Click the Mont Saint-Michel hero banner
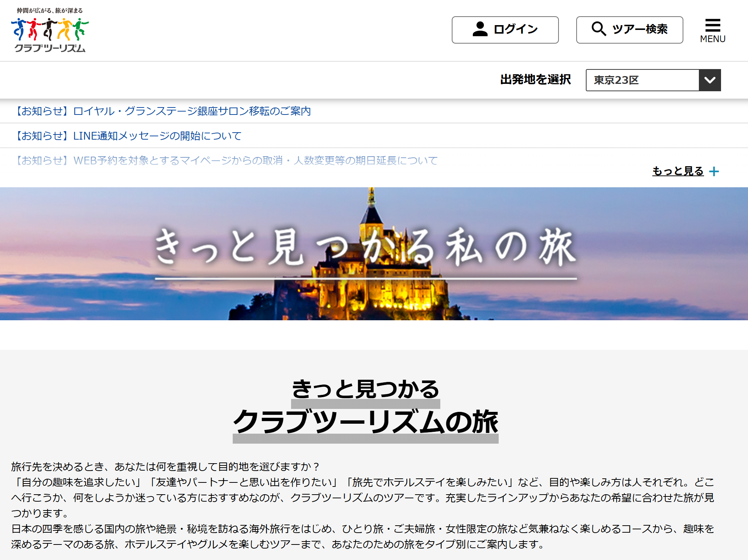The image size is (748, 560). [374, 299]
